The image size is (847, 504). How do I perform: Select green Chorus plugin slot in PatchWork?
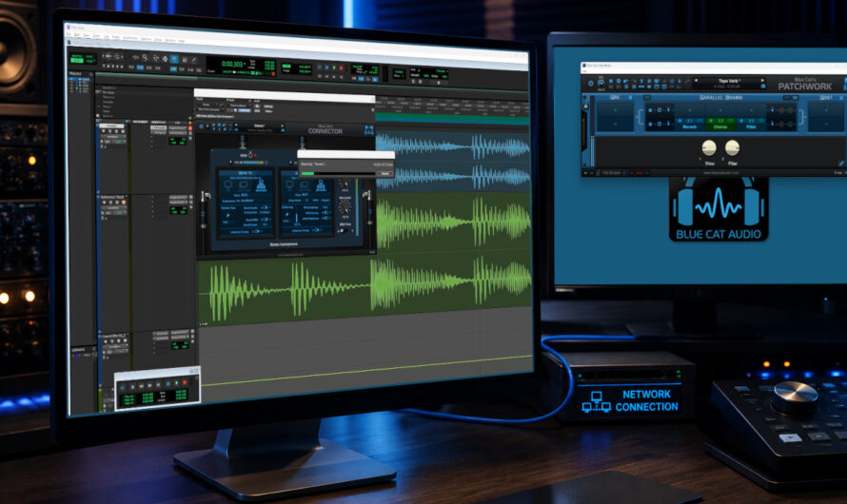720,124
